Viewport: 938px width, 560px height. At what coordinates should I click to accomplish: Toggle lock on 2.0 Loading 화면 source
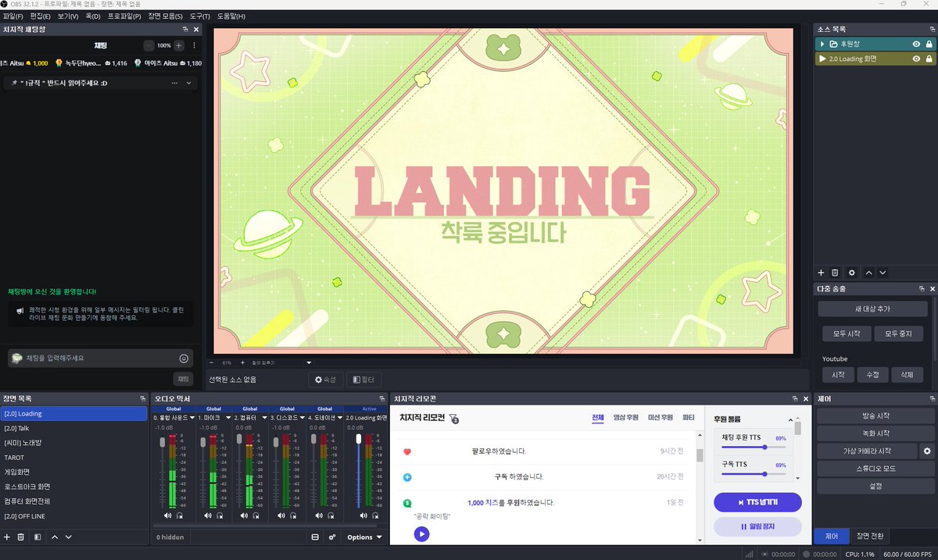(x=929, y=59)
